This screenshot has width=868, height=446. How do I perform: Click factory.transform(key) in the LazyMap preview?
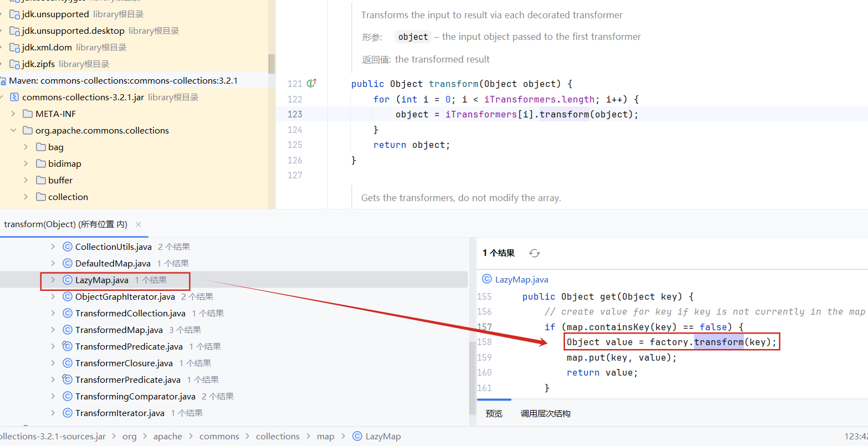point(712,342)
